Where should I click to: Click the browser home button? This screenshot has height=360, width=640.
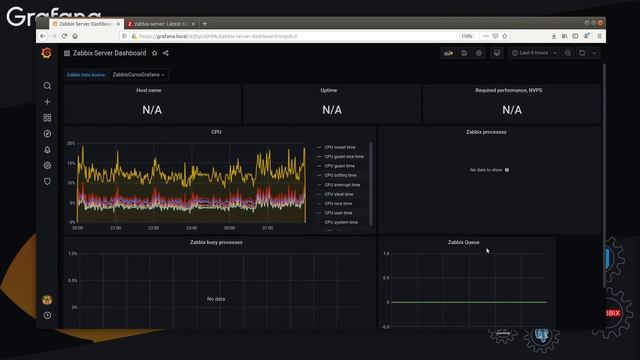[75, 36]
